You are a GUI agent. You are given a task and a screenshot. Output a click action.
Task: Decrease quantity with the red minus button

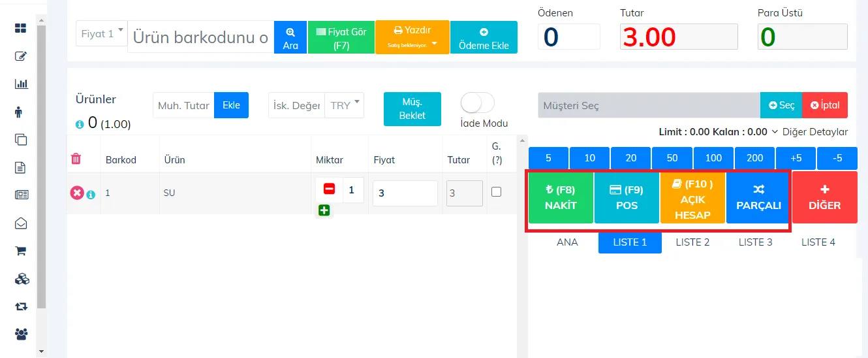(x=330, y=189)
